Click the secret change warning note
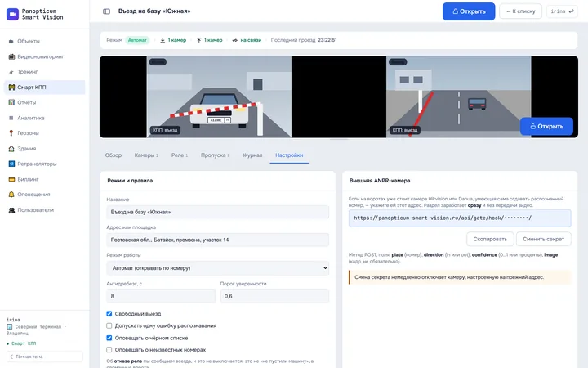Viewport: 588px width, 368px height. point(460,277)
